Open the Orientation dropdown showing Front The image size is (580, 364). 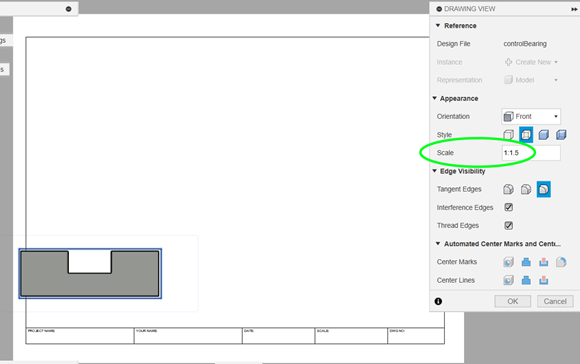point(531,116)
